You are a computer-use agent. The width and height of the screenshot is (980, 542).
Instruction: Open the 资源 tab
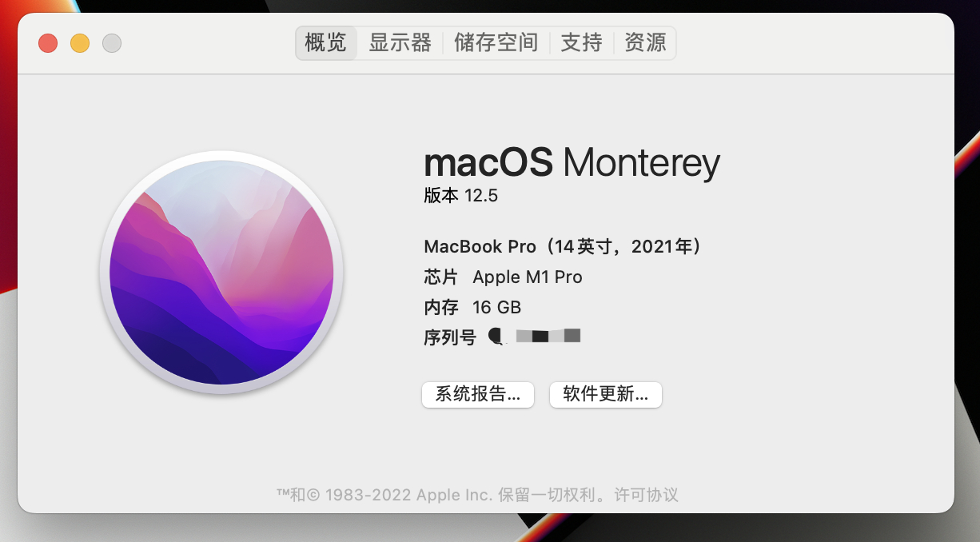click(645, 42)
